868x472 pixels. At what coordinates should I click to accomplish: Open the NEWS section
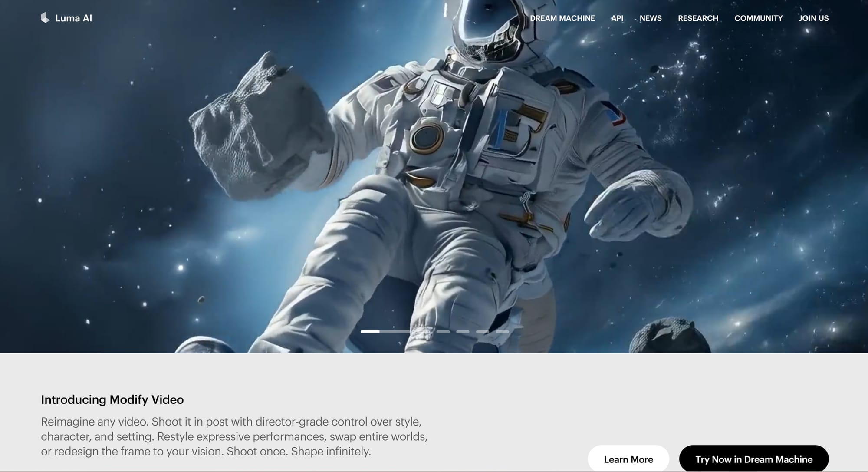[x=650, y=18]
